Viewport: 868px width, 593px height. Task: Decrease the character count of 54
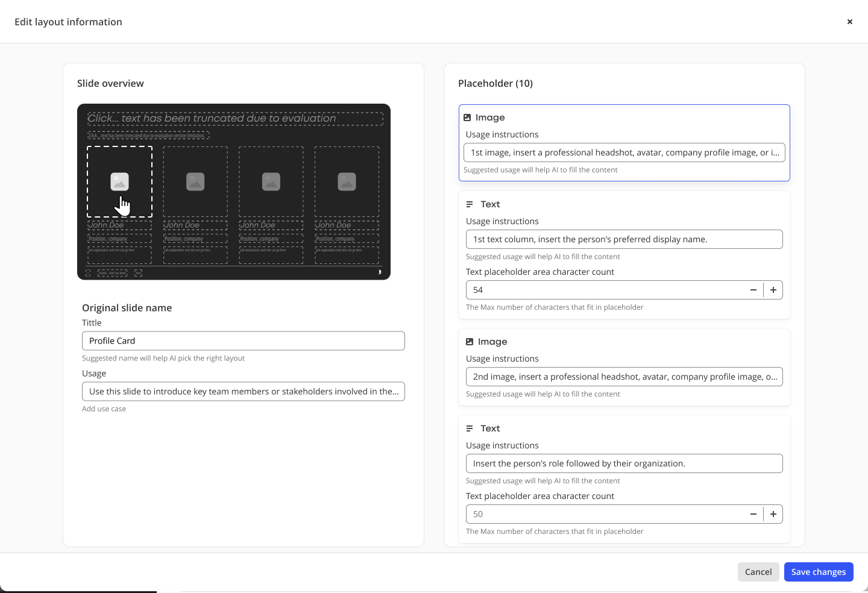(753, 290)
